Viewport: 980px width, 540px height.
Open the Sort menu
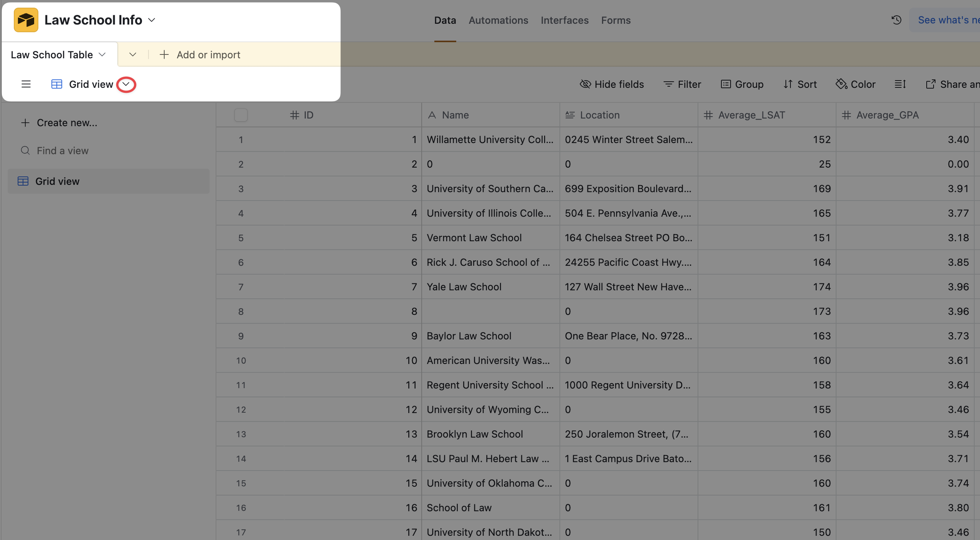tap(800, 84)
